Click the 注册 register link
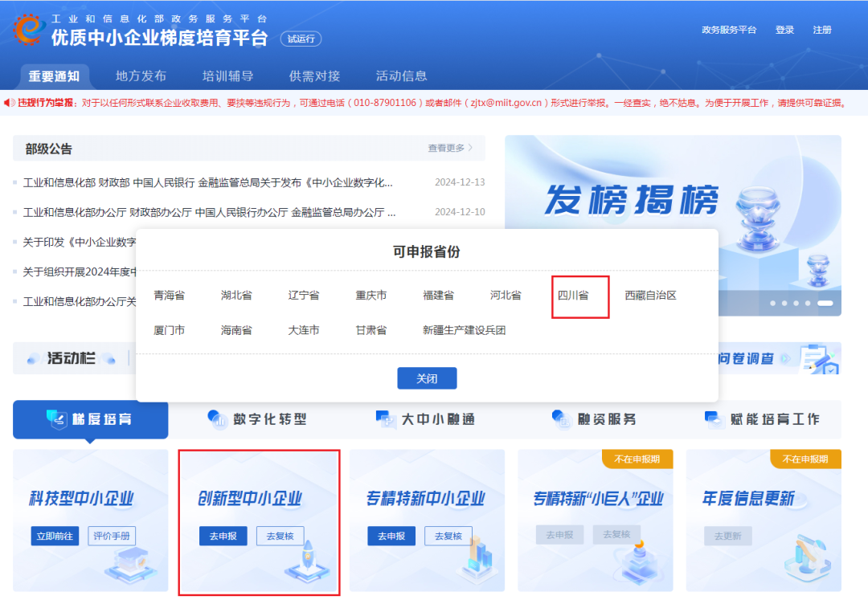Screen dimensions: 868x600 [822, 30]
